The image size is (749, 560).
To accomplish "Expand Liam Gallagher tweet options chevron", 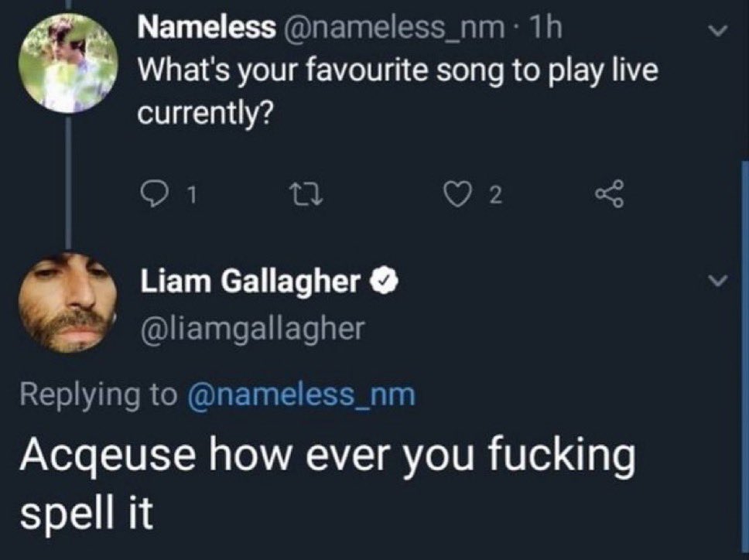I will tap(718, 282).
